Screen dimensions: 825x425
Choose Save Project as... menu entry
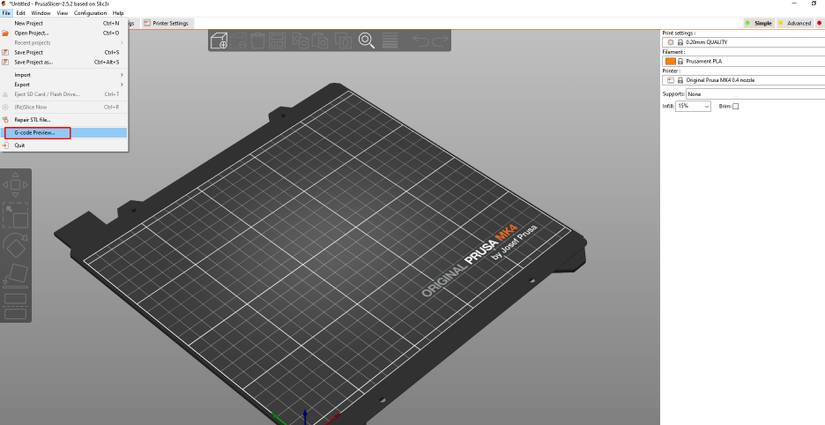pos(64,62)
